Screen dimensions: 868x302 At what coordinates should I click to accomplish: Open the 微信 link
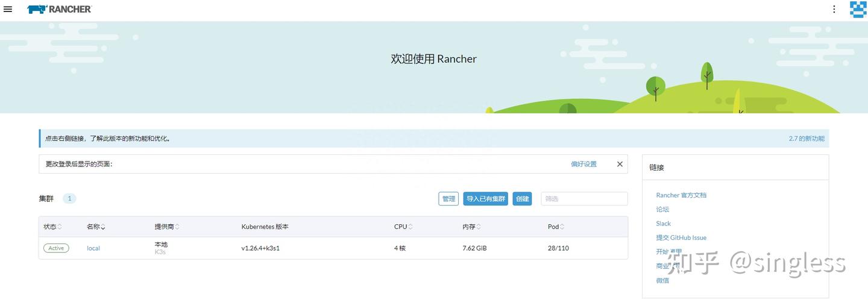[662, 280]
